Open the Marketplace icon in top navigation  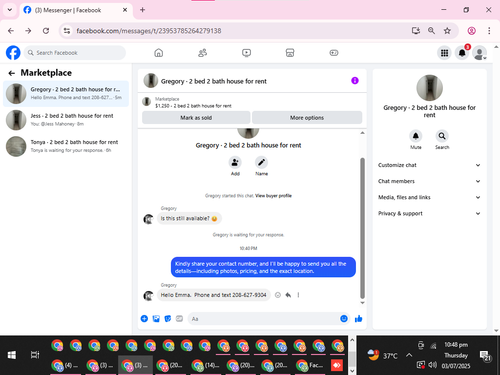click(x=290, y=53)
